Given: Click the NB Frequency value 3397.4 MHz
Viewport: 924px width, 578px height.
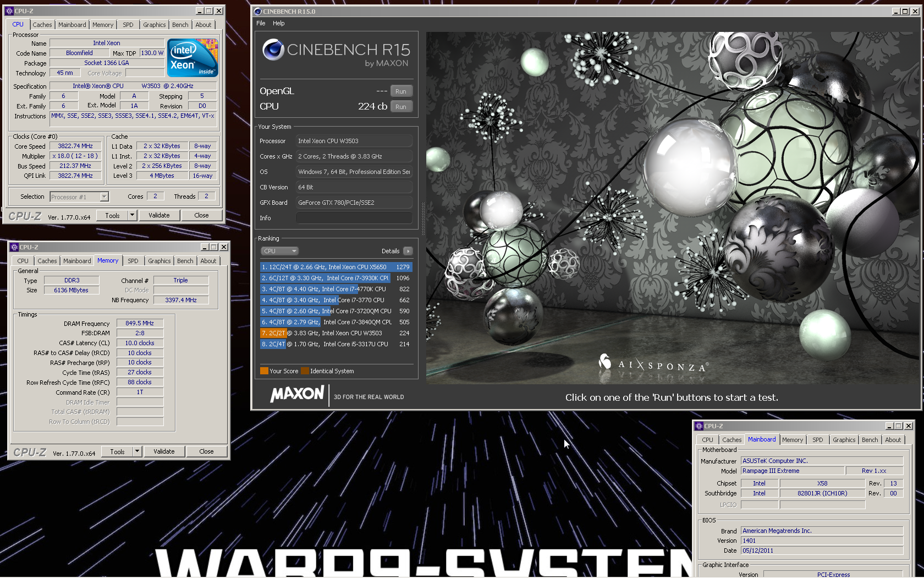Looking at the screenshot, I should 181,300.
